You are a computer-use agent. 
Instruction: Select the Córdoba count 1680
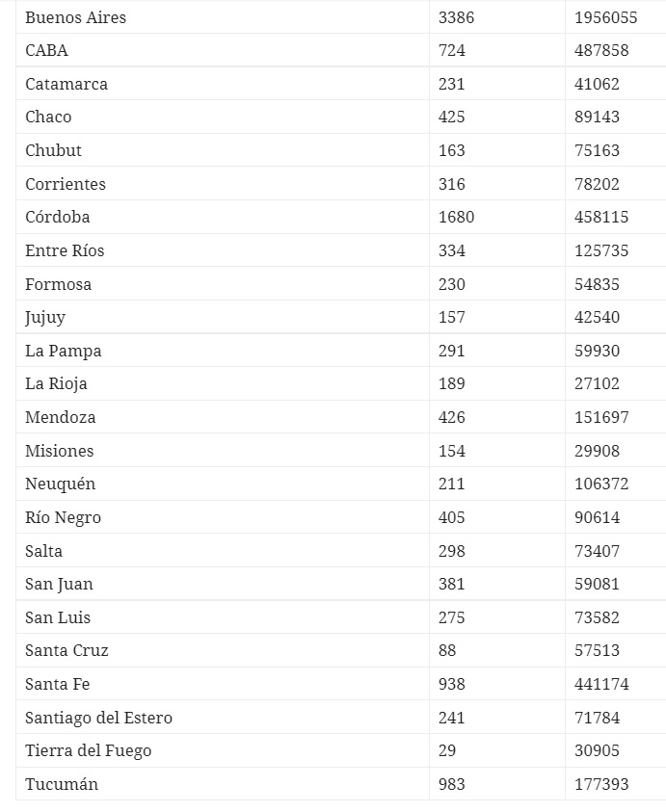(456, 217)
